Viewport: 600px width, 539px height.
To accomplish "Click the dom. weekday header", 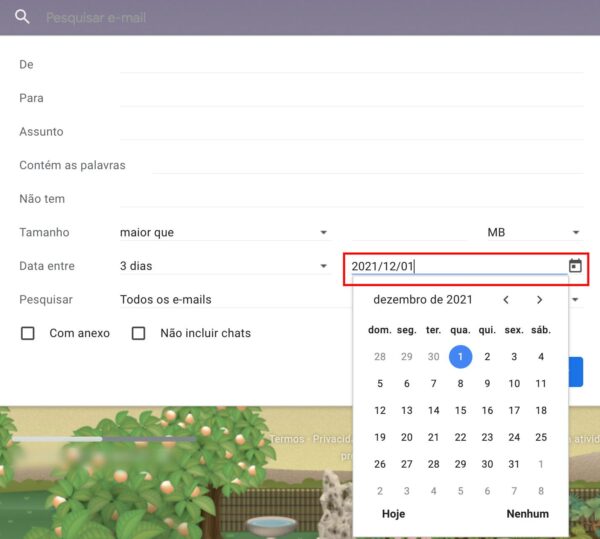I will (380, 330).
